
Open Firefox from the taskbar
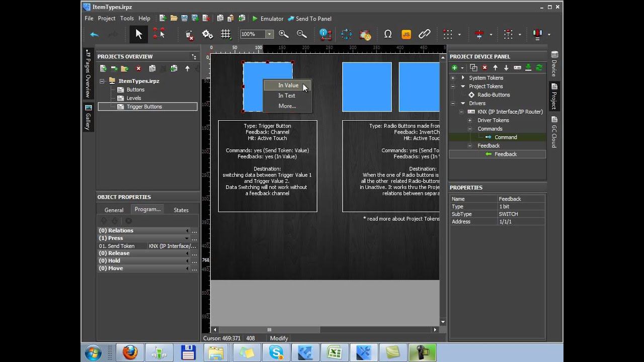pos(130,353)
